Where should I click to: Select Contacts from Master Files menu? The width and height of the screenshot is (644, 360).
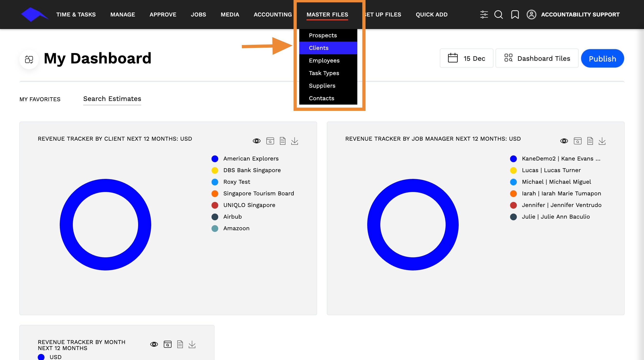click(328, 98)
